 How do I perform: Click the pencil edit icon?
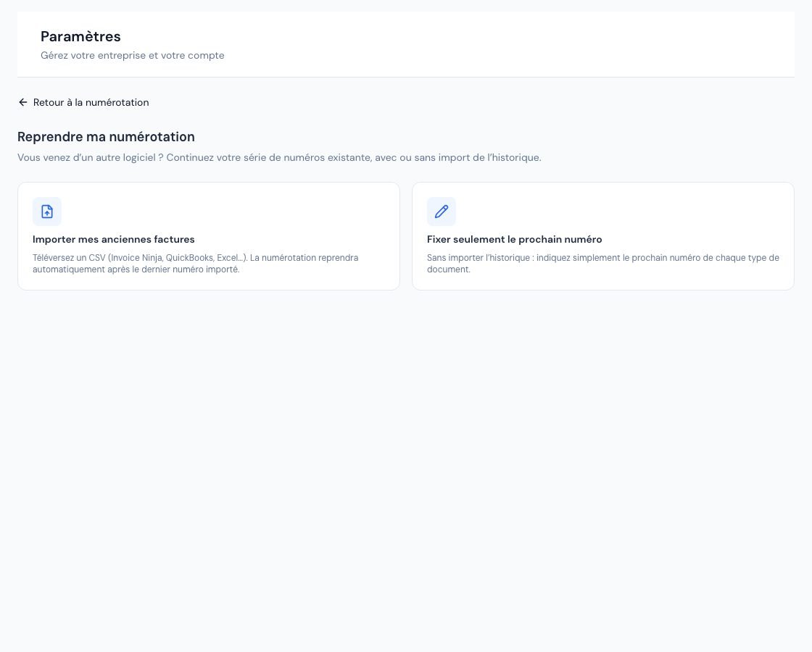coord(442,212)
